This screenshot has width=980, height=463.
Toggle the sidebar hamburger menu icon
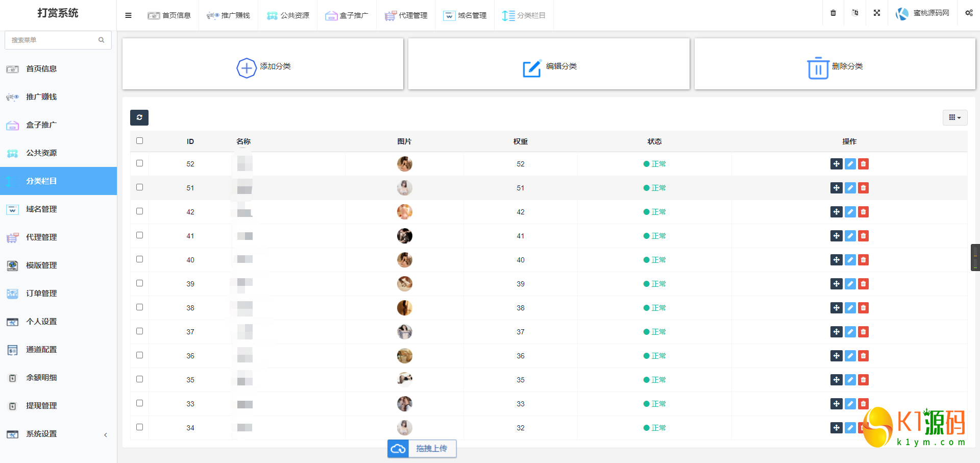[x=128, y=15]
